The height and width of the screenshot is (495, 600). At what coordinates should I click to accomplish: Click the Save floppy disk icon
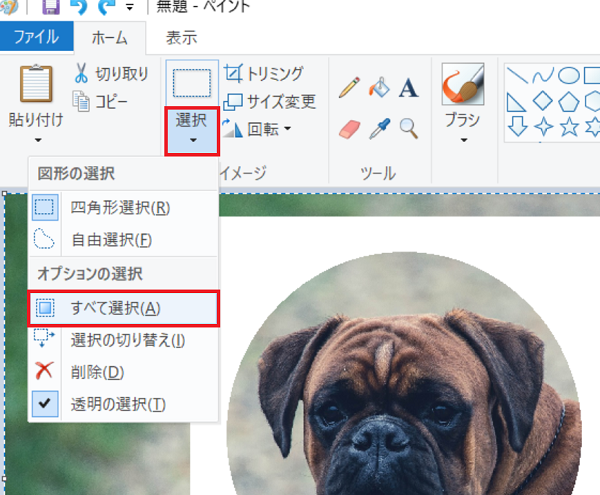(x=51, y=7)
